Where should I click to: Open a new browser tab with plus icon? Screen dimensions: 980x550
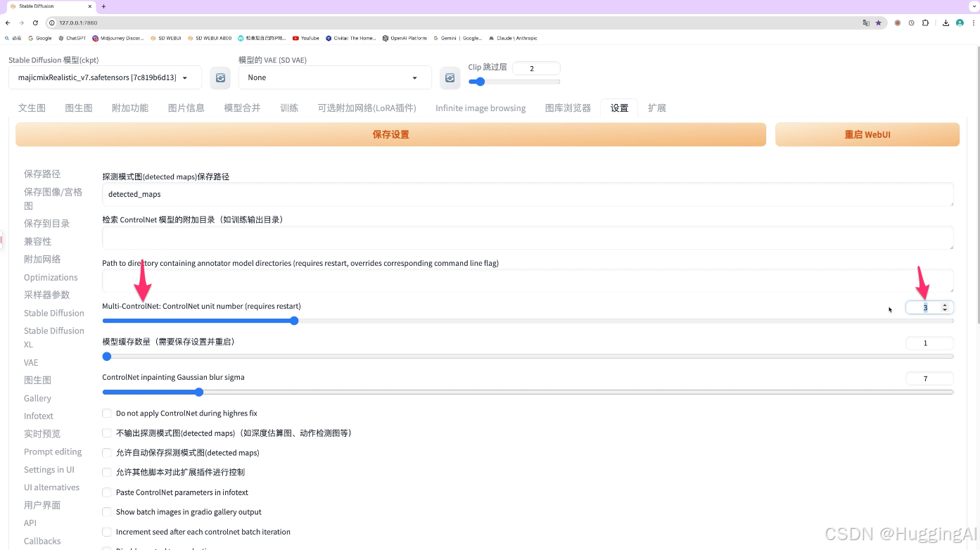[103, 6]
